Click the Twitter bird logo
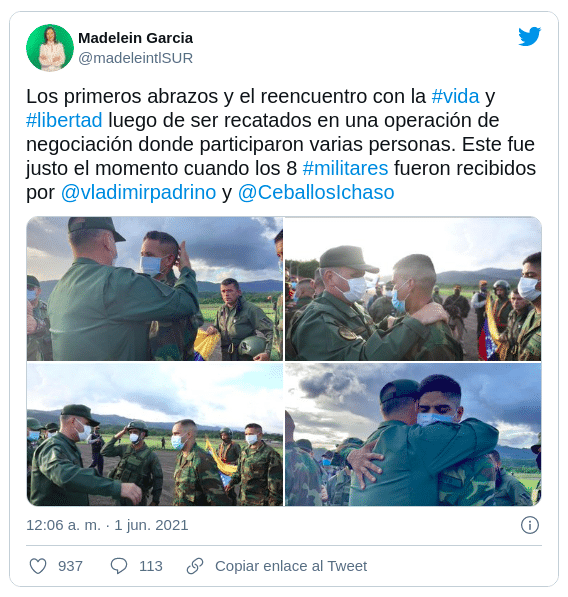This screenshot has height=597, width=568. coord(530,36)
